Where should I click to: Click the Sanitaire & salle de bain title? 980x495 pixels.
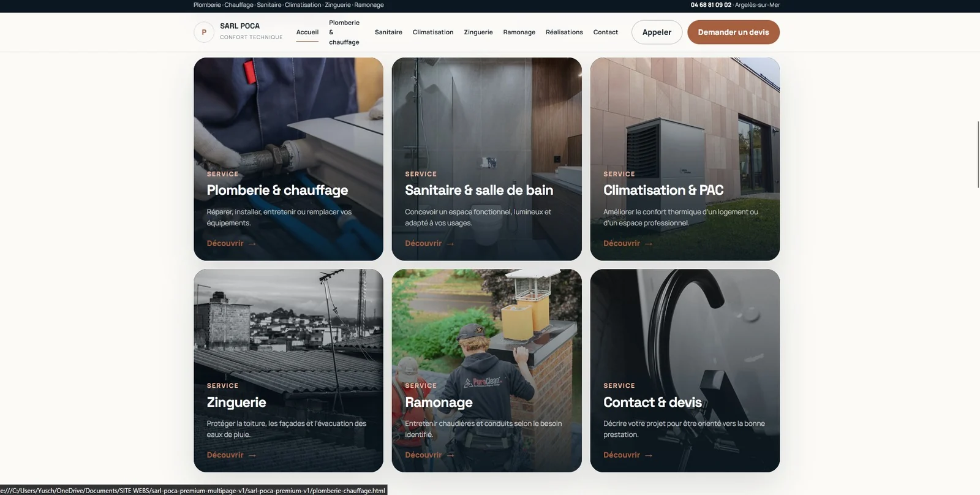click(479, 191)
